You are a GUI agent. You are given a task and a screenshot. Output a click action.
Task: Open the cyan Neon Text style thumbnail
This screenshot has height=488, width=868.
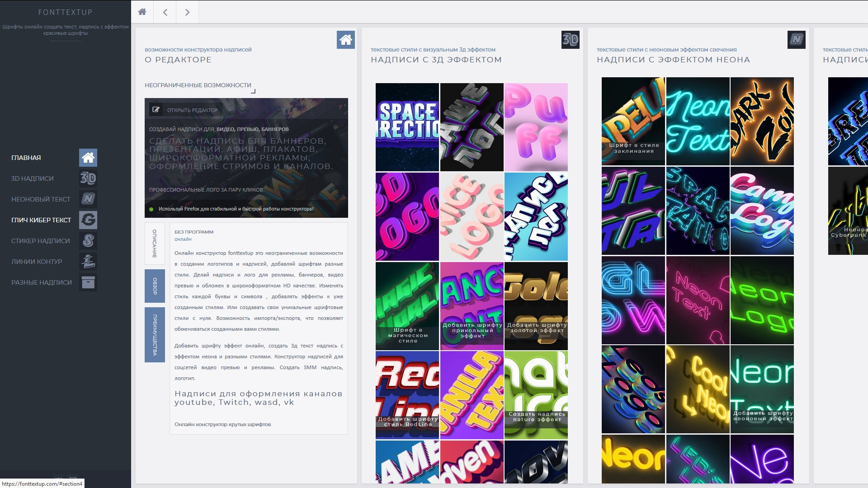point(698,121)
